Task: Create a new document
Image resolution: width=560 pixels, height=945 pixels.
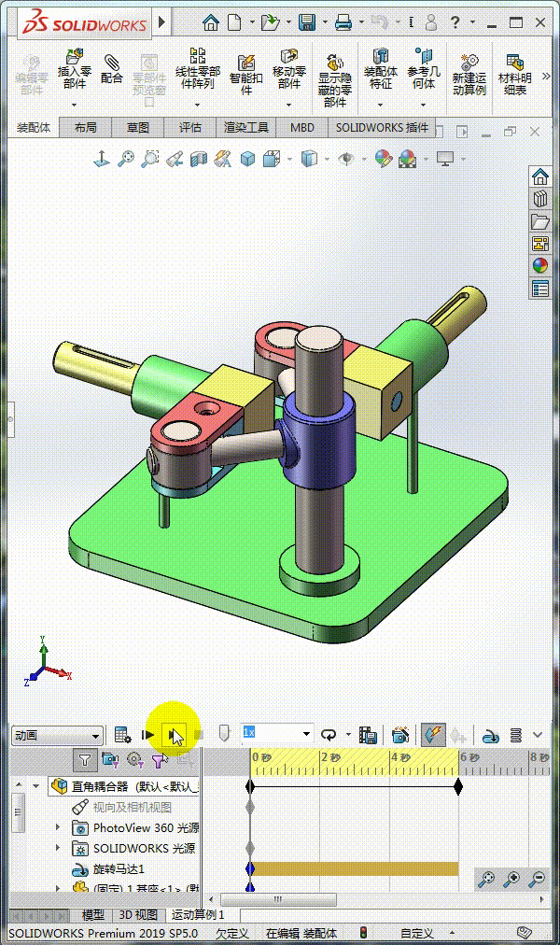Action: tap(235, 23)
